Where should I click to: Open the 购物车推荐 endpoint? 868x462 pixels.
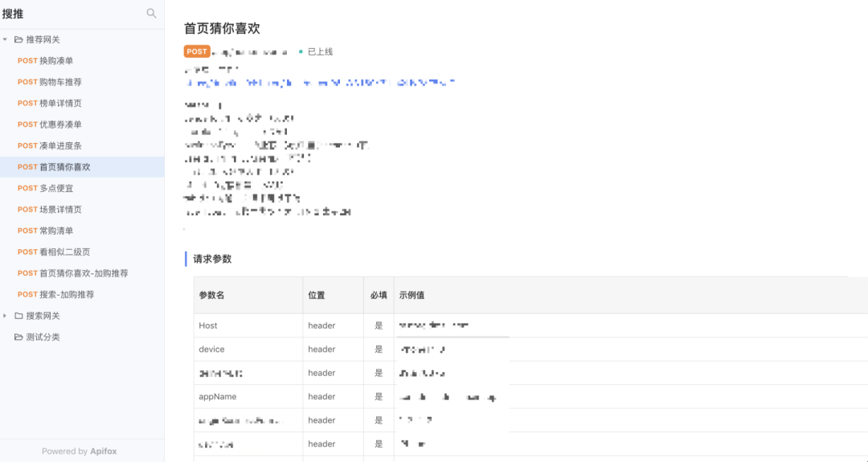pyautogui.click(x=59, y=82)
